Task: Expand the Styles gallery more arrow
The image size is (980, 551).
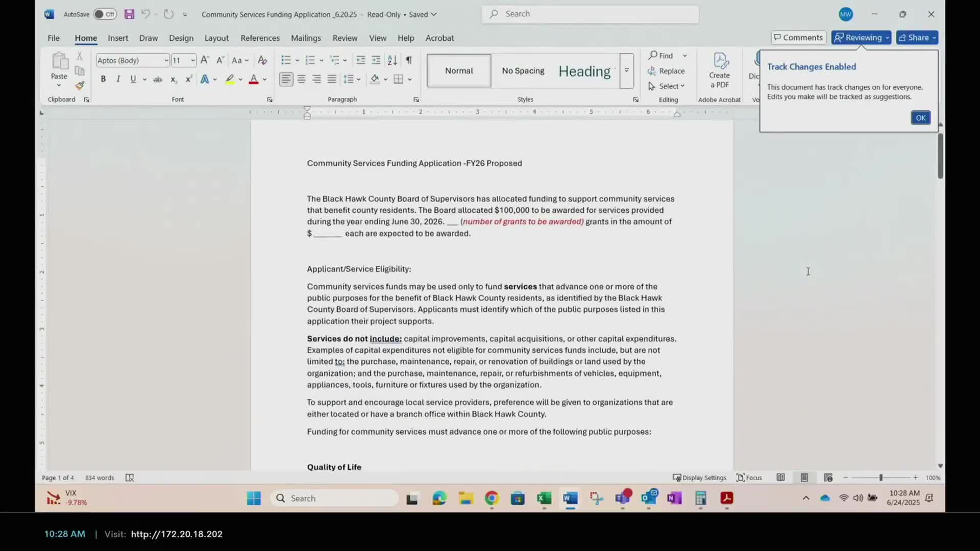Action: (626, 71)
